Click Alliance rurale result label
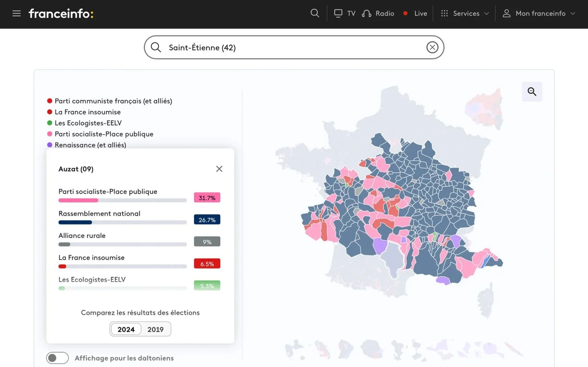This screenshot has height=367, width=588. click(82, 235)
